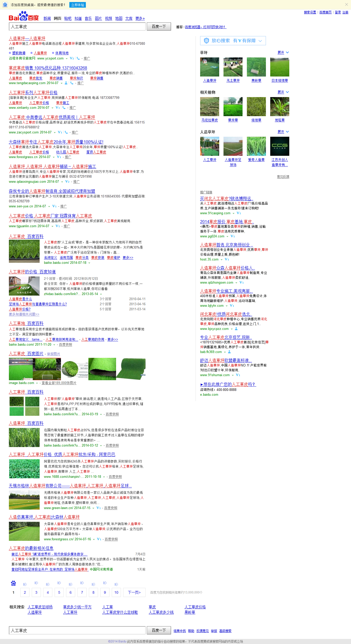Click V1 badge next to www.zacysport.com
Screen dimensions: 351x644
[x=60, y=132]
